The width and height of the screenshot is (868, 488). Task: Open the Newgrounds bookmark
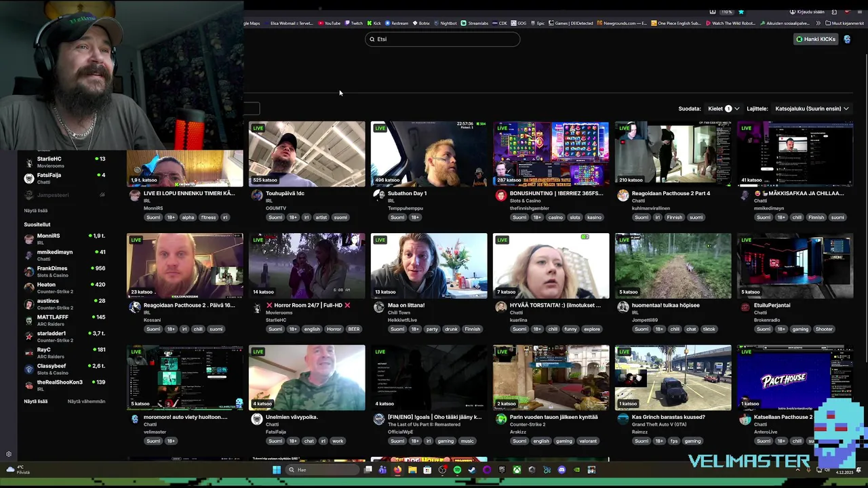[622, 23]
